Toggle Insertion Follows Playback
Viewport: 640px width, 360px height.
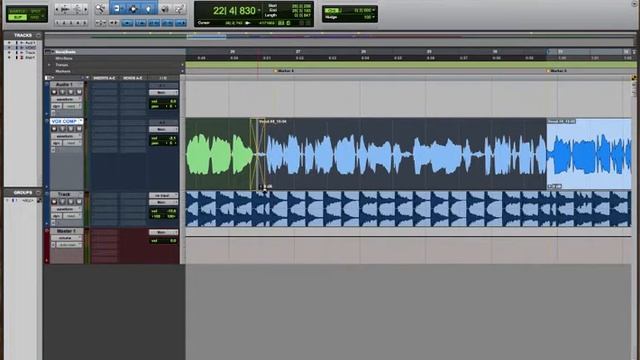pyautogui.click(x=181, y=23)
